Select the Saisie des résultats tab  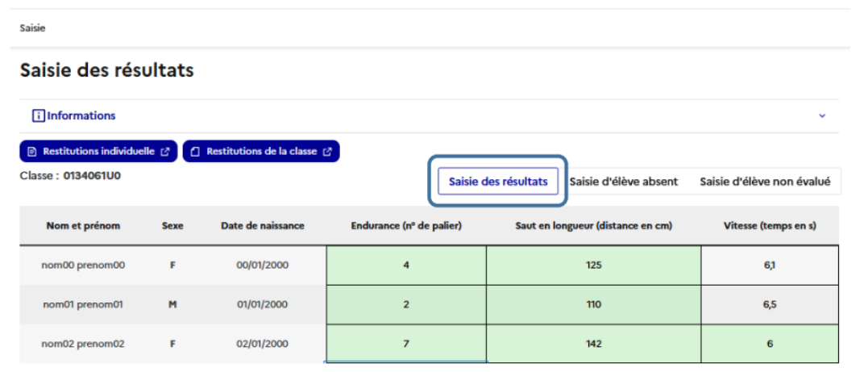pos(497,182)
